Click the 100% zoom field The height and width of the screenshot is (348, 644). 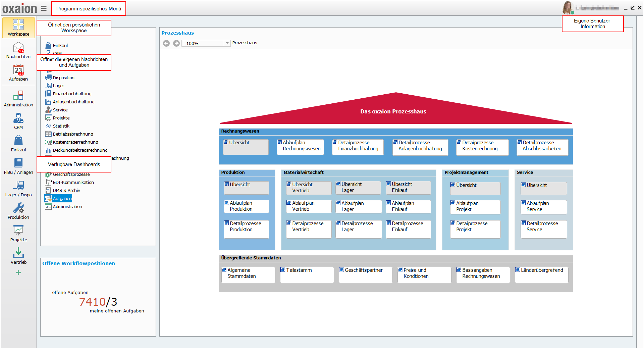point(204,43)
